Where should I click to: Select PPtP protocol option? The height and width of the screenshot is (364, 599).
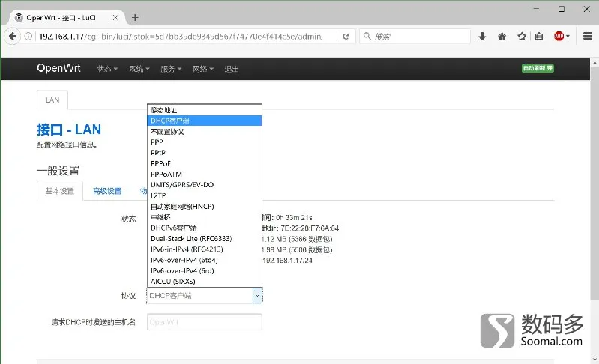click(205, 153)
